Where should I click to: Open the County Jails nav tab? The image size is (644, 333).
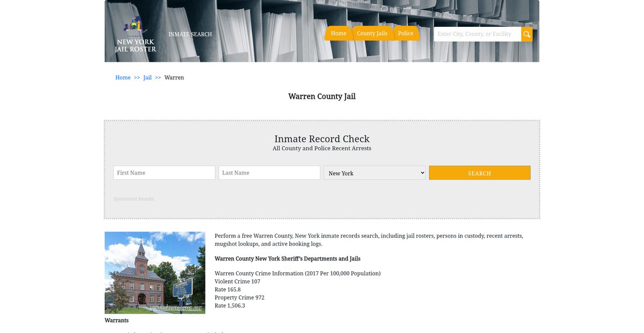coord(372,33)
